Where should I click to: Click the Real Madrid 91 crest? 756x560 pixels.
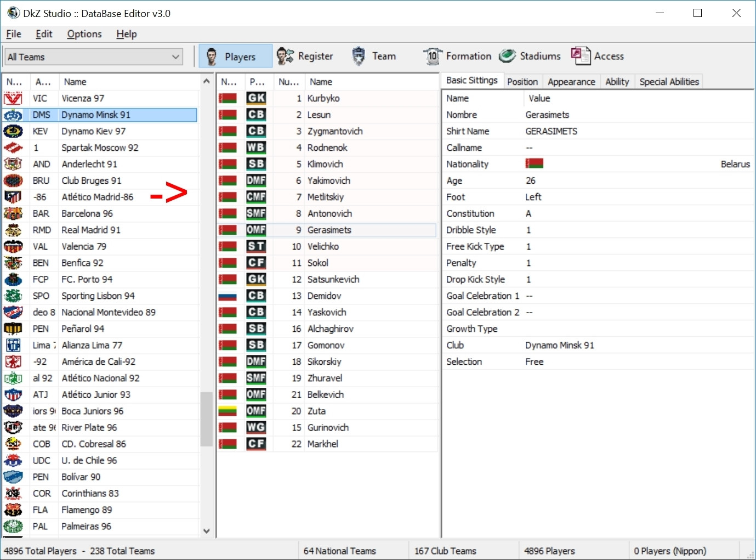tap(13, 230)
